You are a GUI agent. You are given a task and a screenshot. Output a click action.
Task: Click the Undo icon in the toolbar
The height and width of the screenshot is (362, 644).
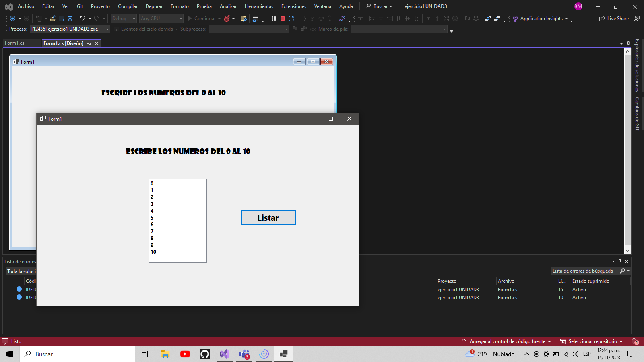82,19
